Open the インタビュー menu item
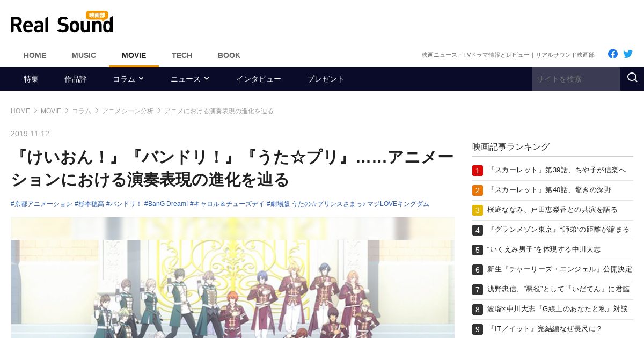 259,79
